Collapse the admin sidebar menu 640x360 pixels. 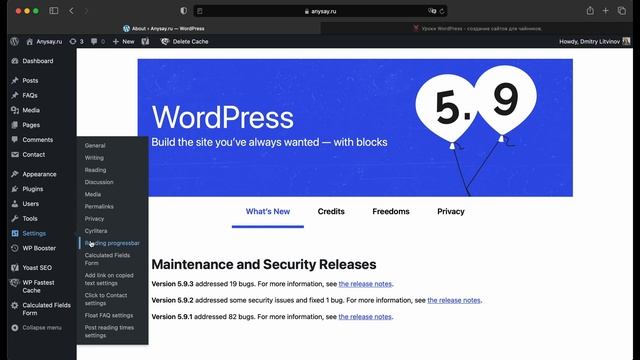42,327
